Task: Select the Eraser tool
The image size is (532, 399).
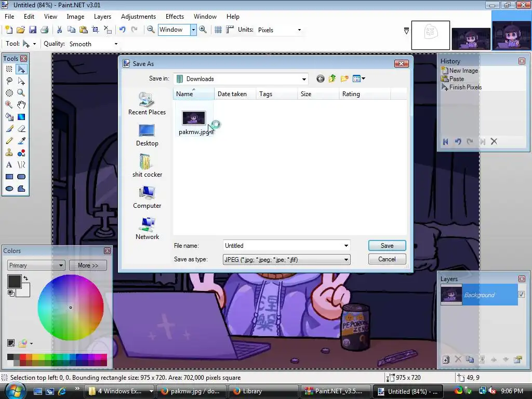Action: point(21,129)
